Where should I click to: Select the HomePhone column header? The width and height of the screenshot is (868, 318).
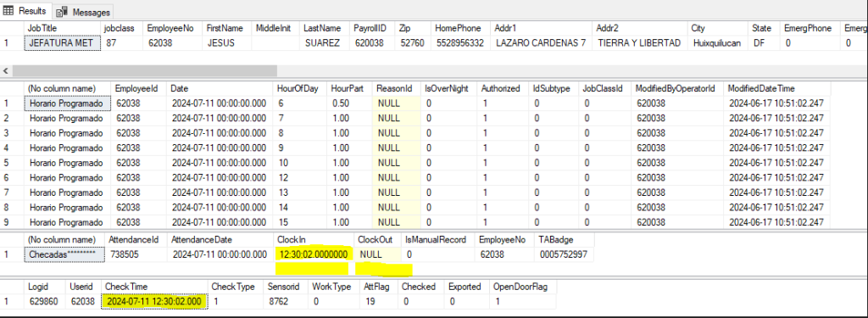click(x=459, y=28)
